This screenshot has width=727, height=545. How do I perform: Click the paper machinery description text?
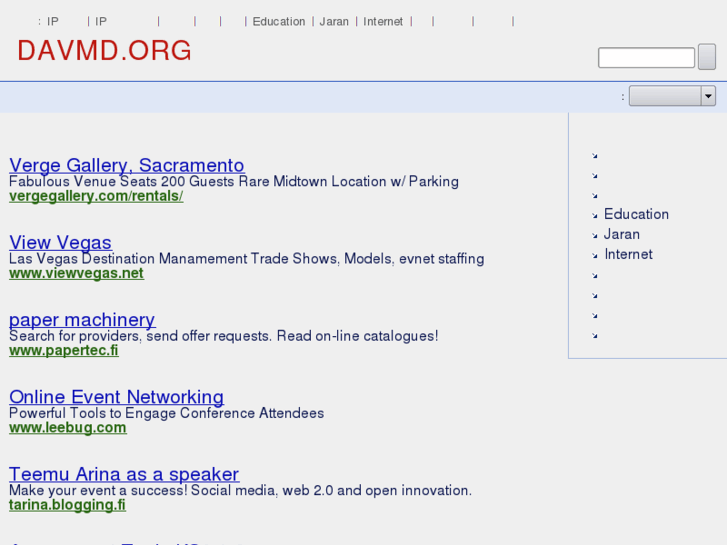point(223,336)
